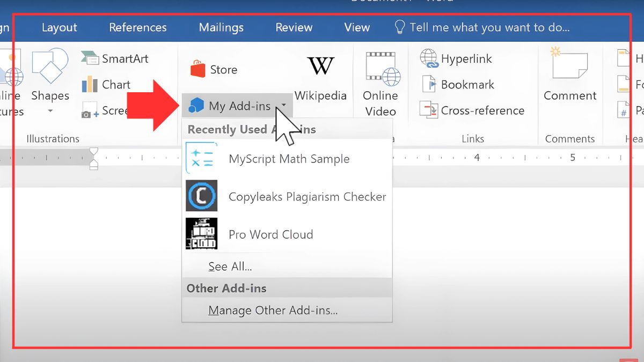Click the My Add-ins blue icon

196,106
